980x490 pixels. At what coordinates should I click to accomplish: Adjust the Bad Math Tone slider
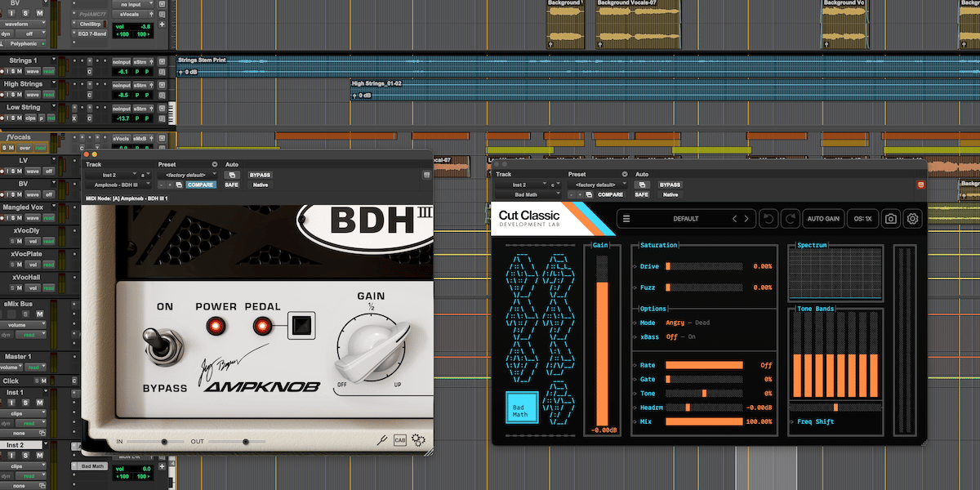(x=704, y=393)
